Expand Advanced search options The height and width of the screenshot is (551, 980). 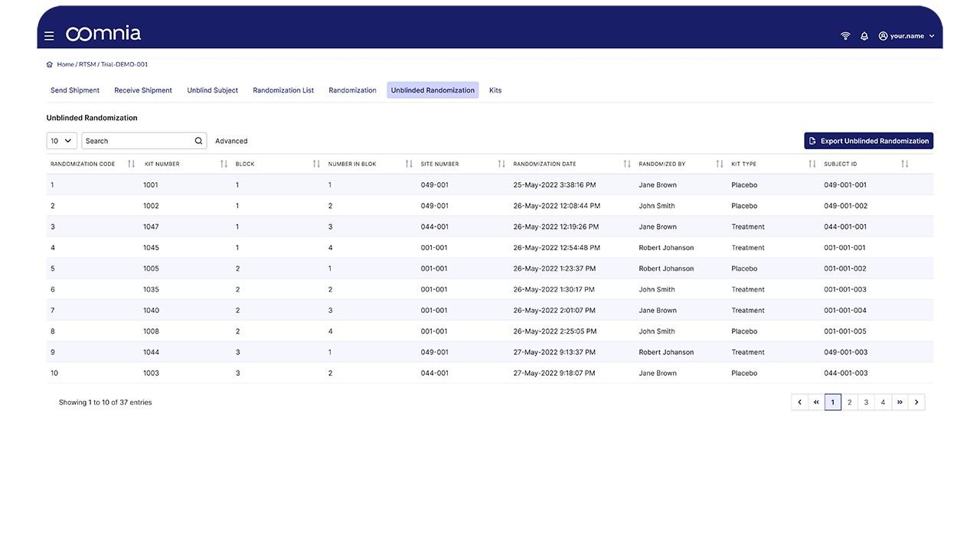[231, 141]
